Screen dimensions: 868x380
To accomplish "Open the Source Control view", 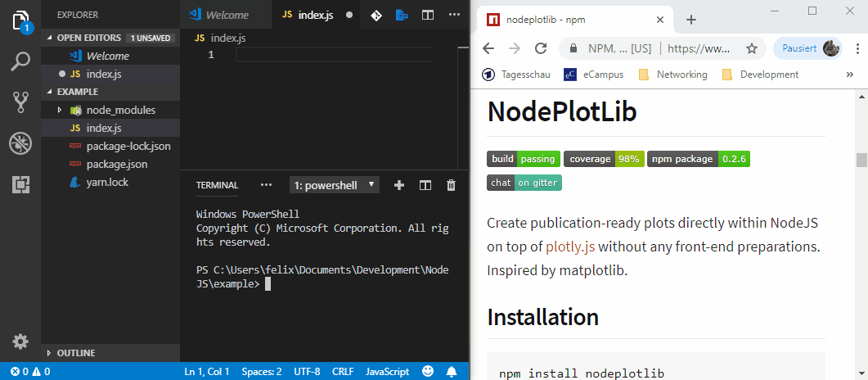I will (20, 102).
